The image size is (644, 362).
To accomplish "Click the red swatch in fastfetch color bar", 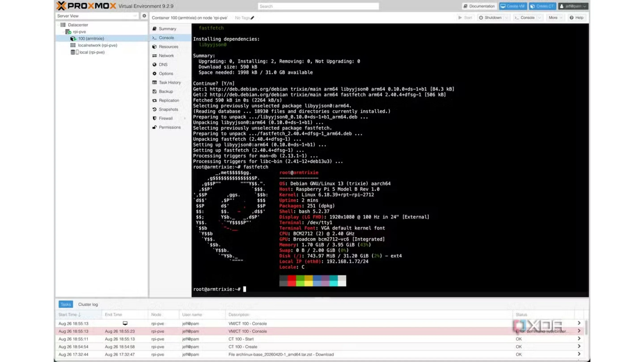I will [x=292, y=281].
